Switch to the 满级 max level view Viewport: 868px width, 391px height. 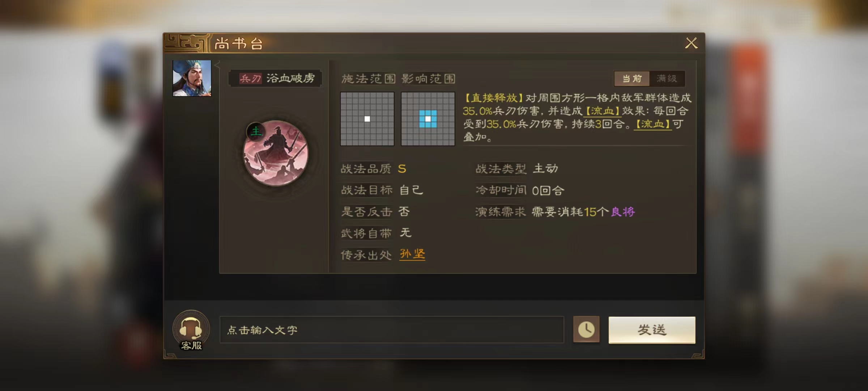667,79
